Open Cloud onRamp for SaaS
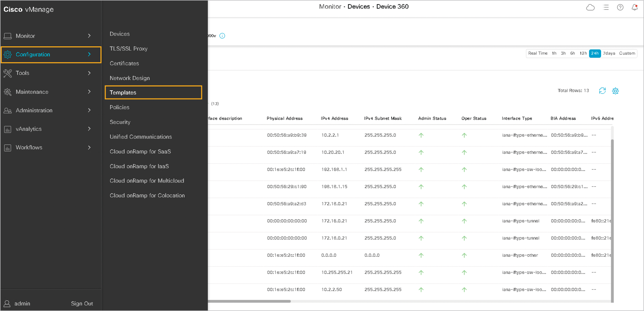Viewport: 644px width, 311px height. point(140,152)
